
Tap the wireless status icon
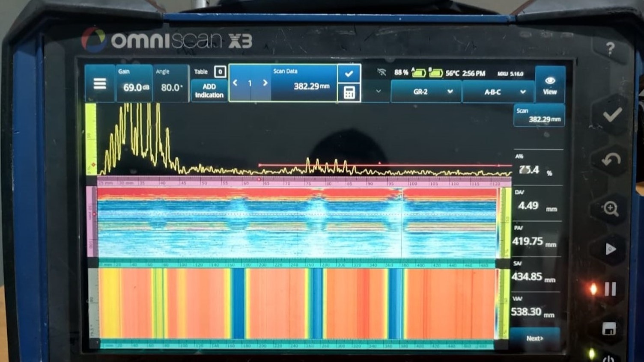[381, 72]
